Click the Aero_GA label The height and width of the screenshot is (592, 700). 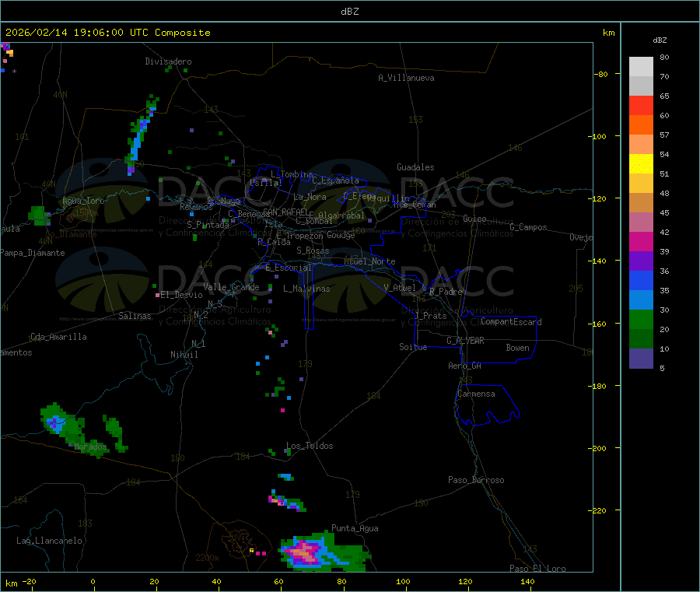tap(464, 366)
